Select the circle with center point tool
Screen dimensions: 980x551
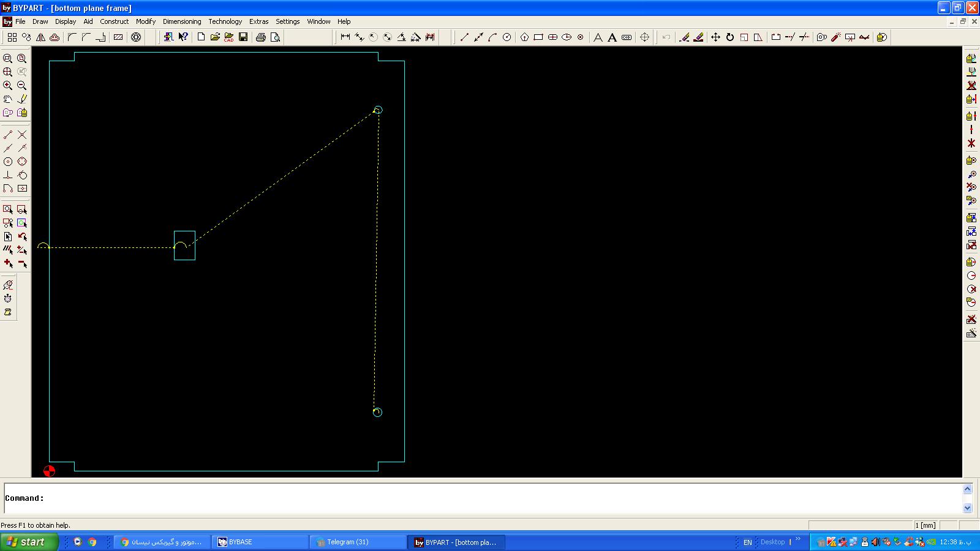8,162
